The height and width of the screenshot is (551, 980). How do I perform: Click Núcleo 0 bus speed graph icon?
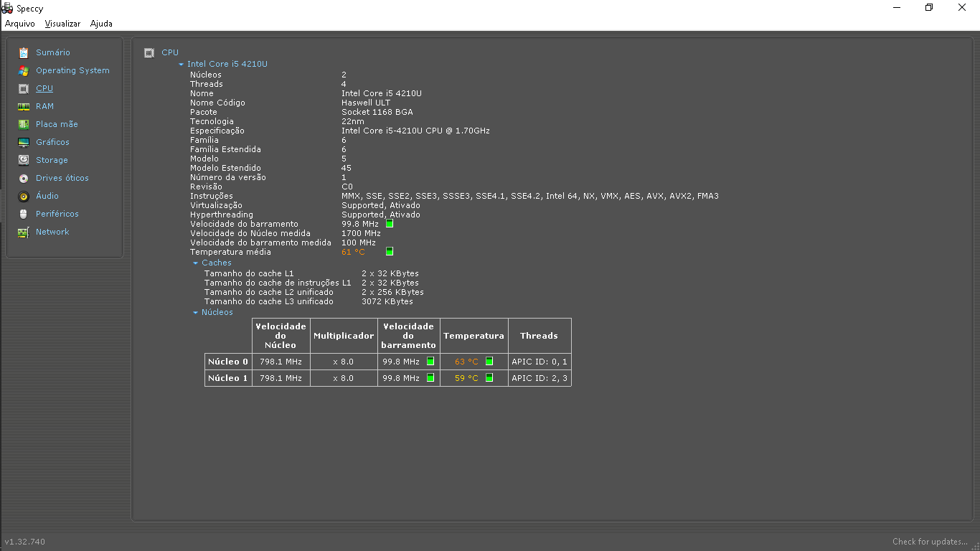[430, 361]
